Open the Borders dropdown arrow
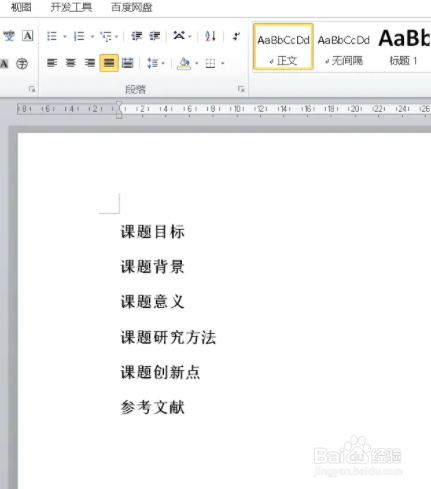The width and height of the screenshot is (431, 489). [x=222, y=63]
